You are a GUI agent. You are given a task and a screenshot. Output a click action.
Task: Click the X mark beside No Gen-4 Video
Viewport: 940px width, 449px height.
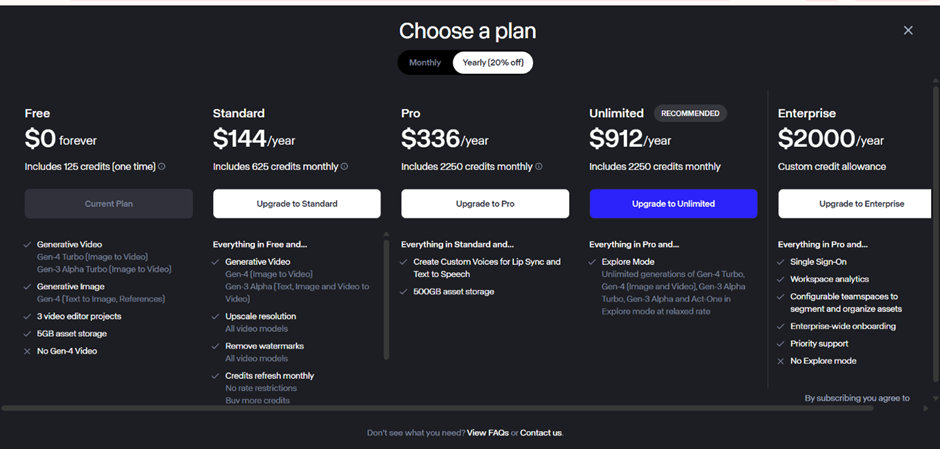[x=27, y=351]
